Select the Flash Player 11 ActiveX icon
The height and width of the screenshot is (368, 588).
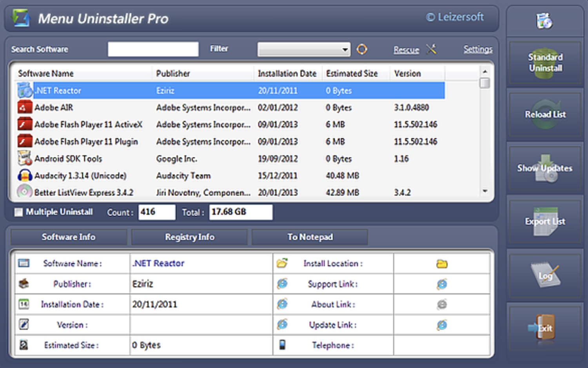(x=25, y=124)
